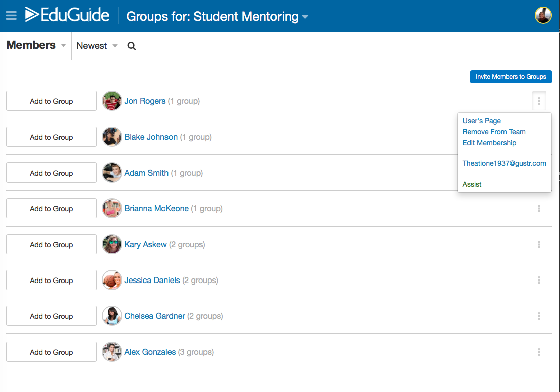Open the kebab menu for Chelsea Gardner

click(539, 316)
